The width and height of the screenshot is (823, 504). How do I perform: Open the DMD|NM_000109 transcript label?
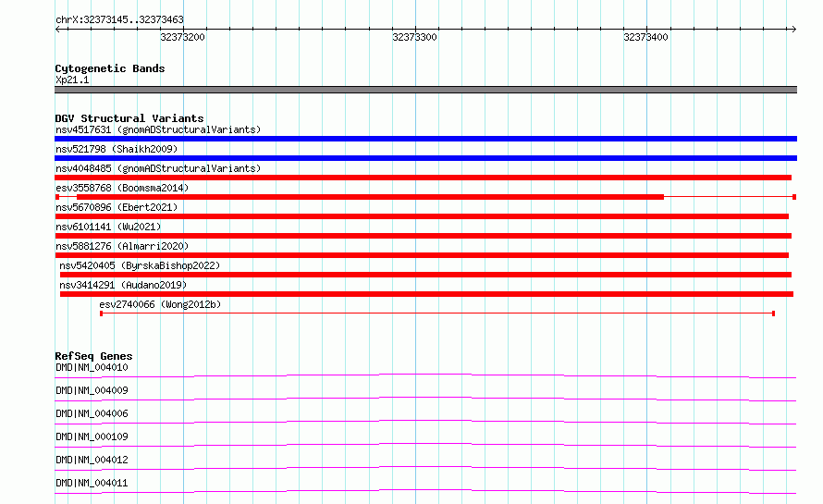(x=92, y=436)
